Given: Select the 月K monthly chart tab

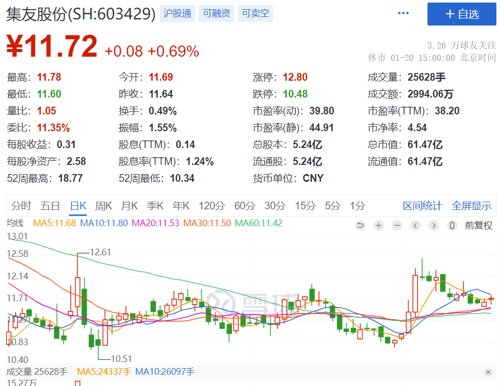Looking at the screenshot, I should (129, 206).
